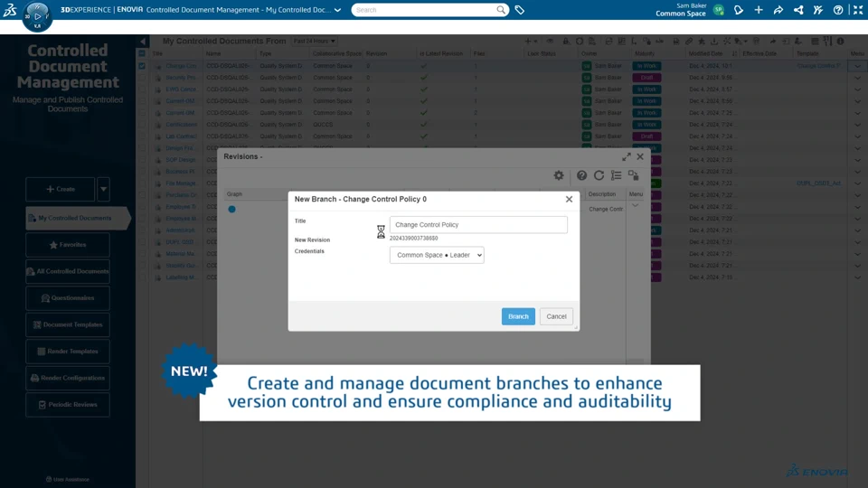Click the Create button in sidebar

point(61,189)
